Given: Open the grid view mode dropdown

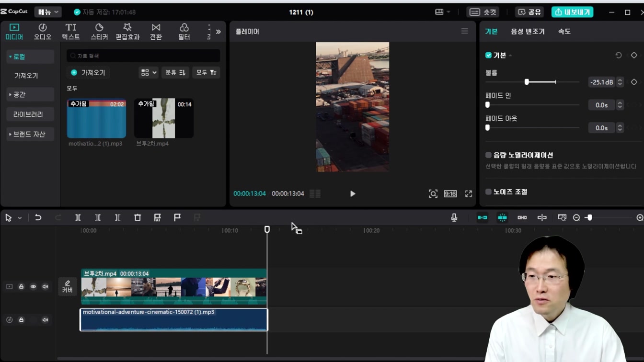Looking at the screenshot, I should tap(148, 73).
